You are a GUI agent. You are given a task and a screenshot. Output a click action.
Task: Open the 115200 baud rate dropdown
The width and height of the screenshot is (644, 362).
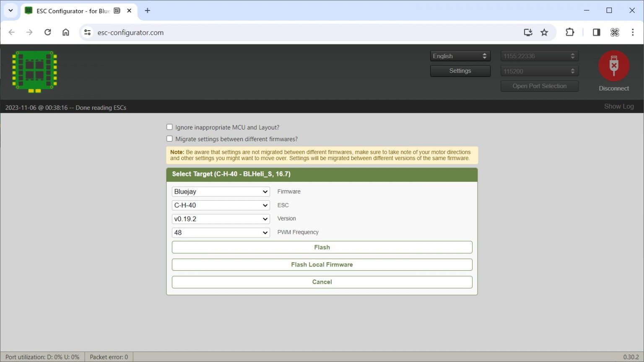540,71
